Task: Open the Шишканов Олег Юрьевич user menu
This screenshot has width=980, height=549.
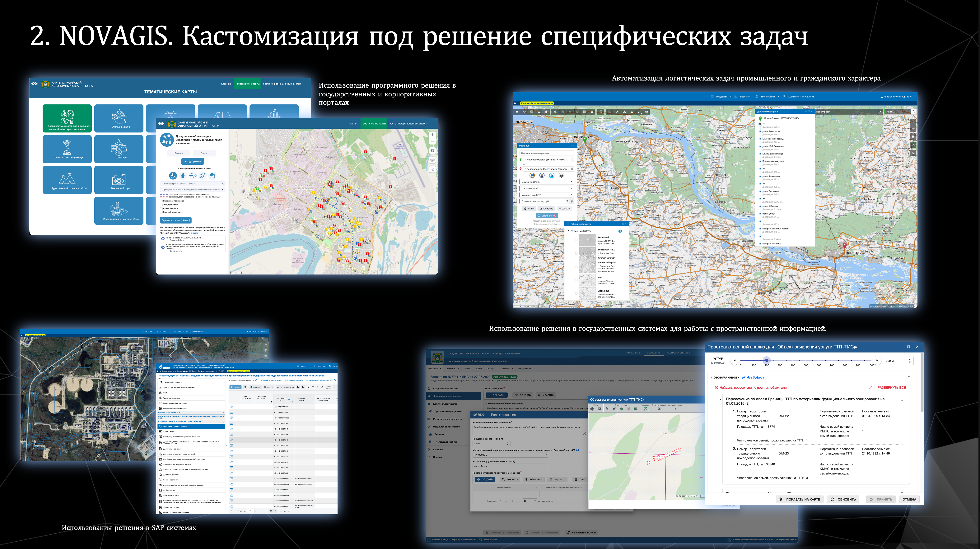Action: pos(898,97)
